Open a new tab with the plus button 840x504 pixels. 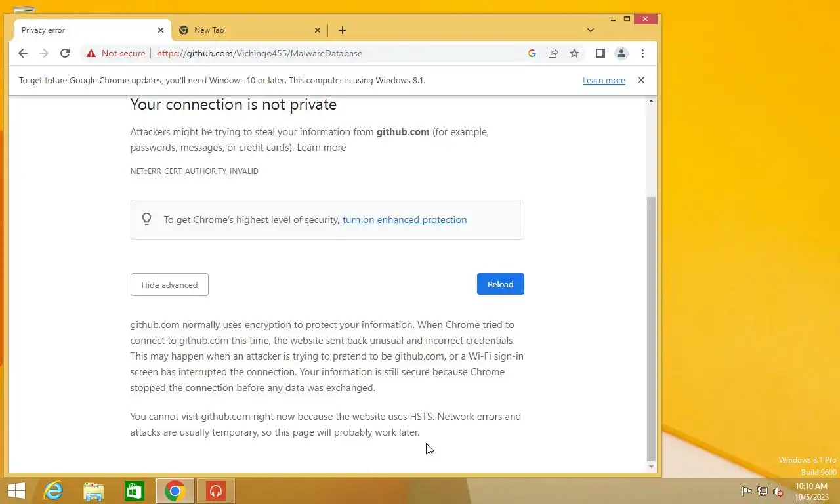click(343, 30)
